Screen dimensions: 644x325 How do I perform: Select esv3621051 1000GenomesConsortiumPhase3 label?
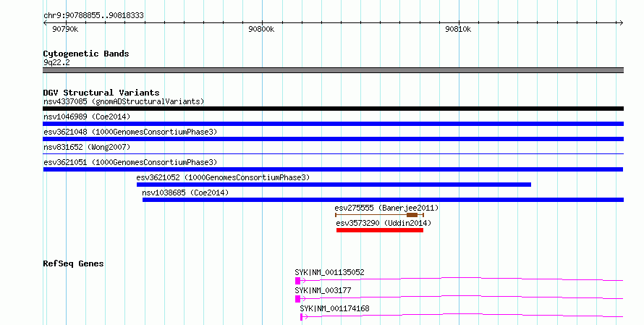(x=130, y=162)
